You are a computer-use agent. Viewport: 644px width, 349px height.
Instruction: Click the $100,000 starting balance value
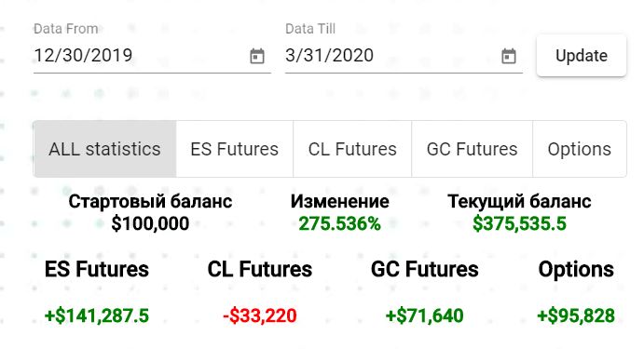(150, 223)
